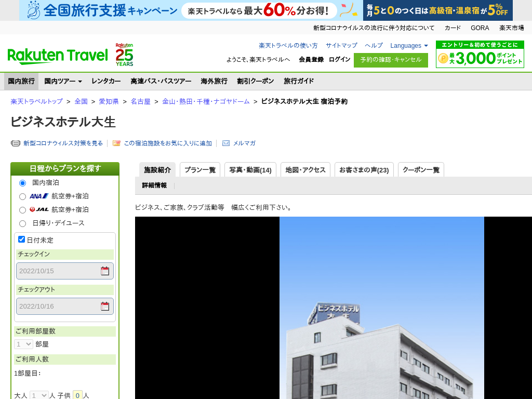Click the 名古屋 breadcrumb link
Image resolution: width=532 pixels, height=399 pixels.
click(140, 101)
